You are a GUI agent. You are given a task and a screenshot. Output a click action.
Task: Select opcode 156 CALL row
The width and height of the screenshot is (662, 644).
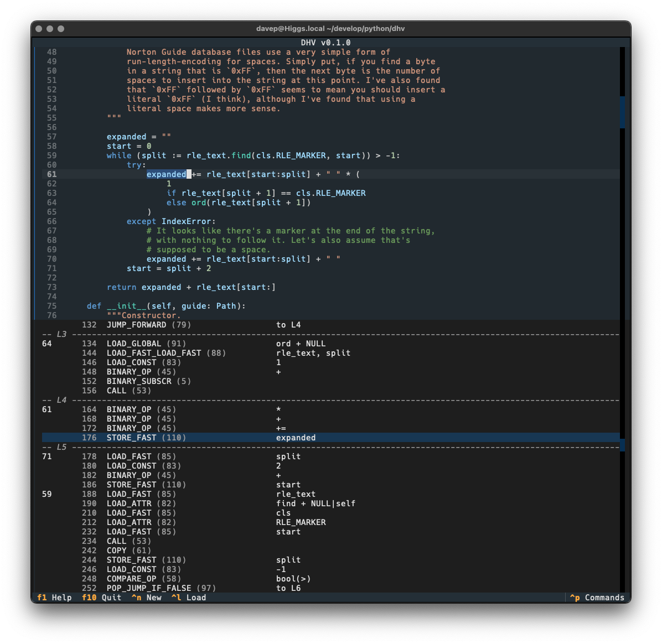click(331, 391)
